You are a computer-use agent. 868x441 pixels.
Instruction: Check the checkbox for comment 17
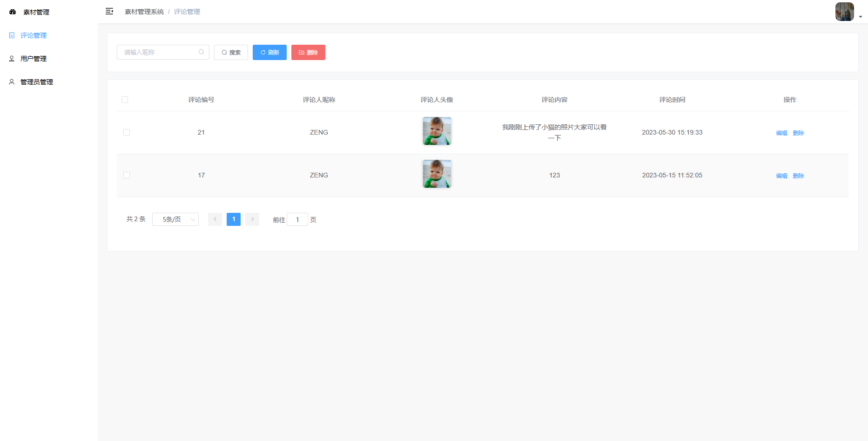(127, 175)
